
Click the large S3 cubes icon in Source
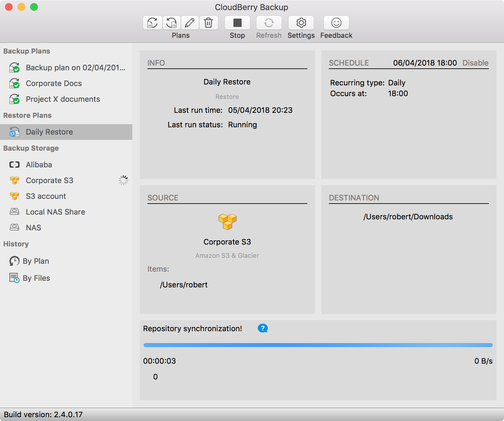coord(227,222)
